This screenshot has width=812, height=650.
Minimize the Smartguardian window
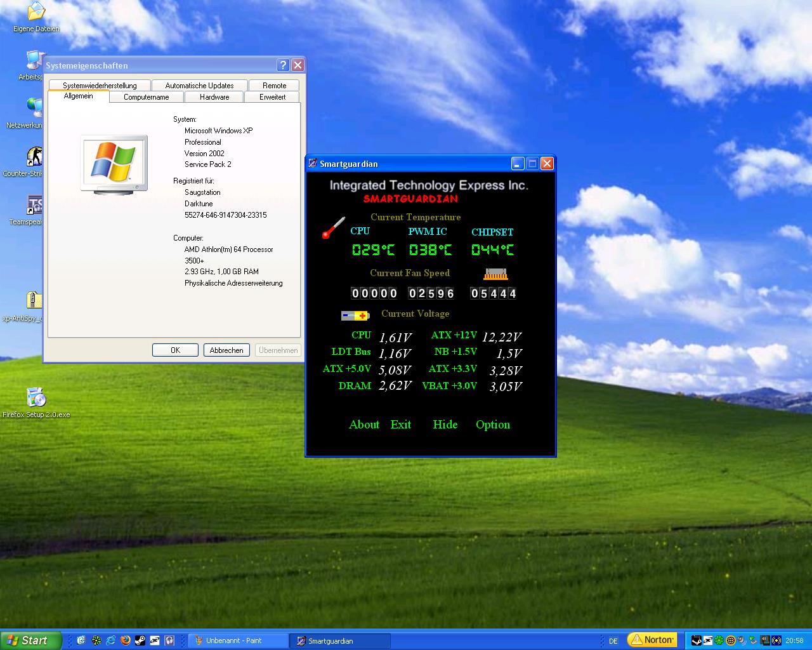[x=518, y=164]
